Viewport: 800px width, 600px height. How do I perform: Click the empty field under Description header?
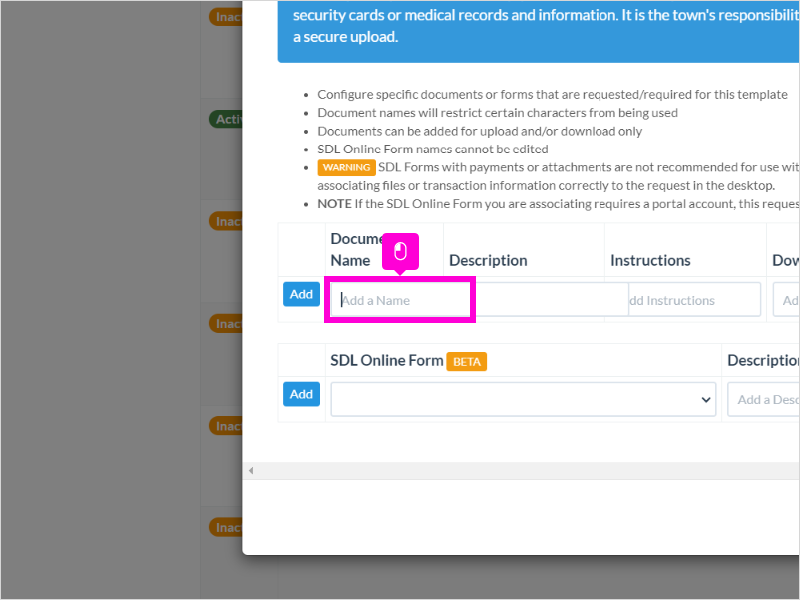549,300
